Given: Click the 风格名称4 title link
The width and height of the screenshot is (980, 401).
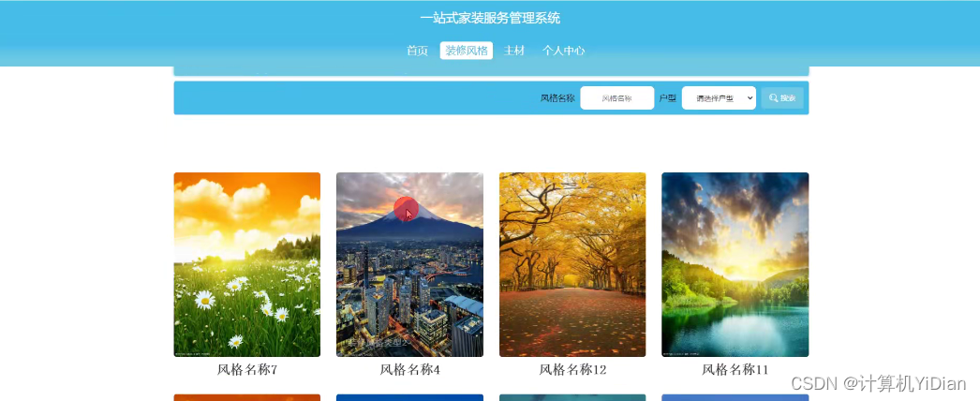Looking at the screenshot, I should (410, 370).
